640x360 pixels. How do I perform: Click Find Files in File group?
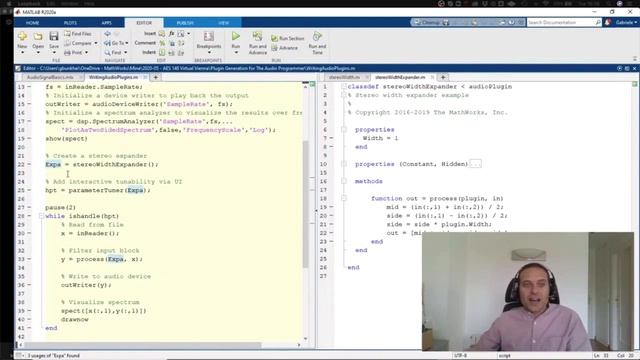tap(78, 34)
